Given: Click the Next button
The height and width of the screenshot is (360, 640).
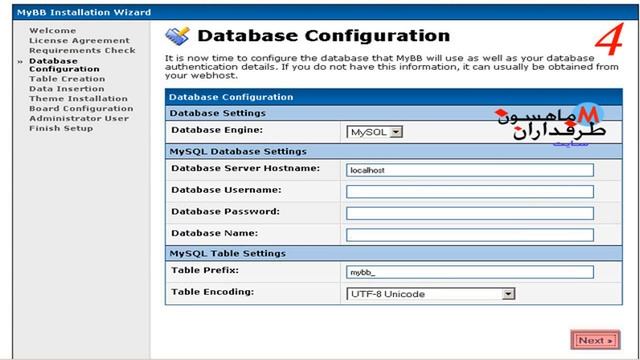Looking at the screenshot, I should (x=596, y=340).
